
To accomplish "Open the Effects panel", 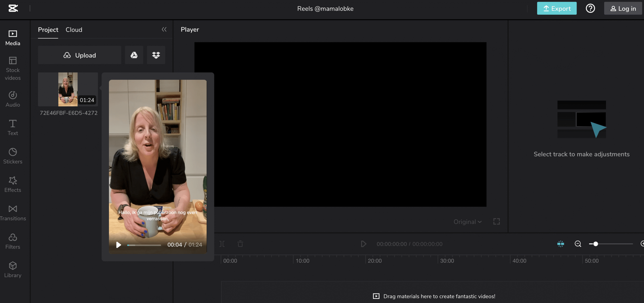I will pos(13,184).
